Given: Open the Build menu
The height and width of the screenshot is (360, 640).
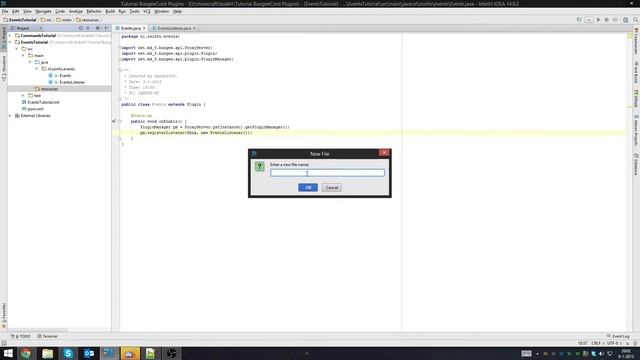Looking at the screenshot, I should coord(110,11).
